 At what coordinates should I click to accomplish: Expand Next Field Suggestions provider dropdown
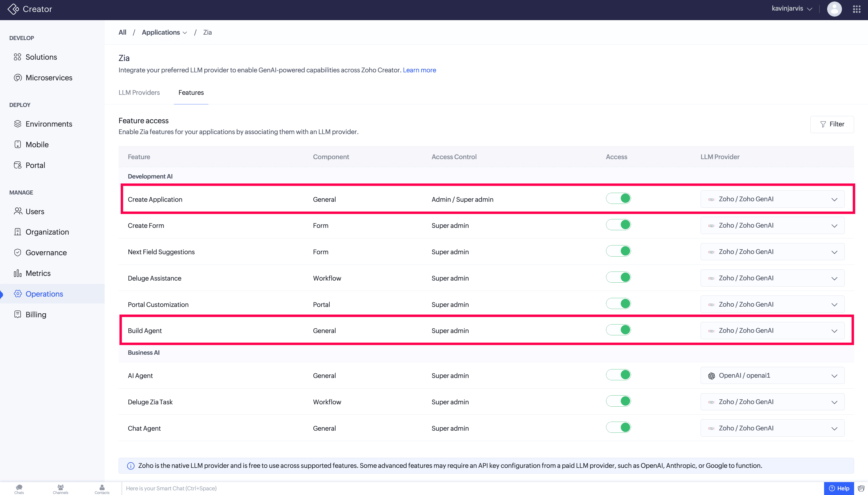click(772, 252)
